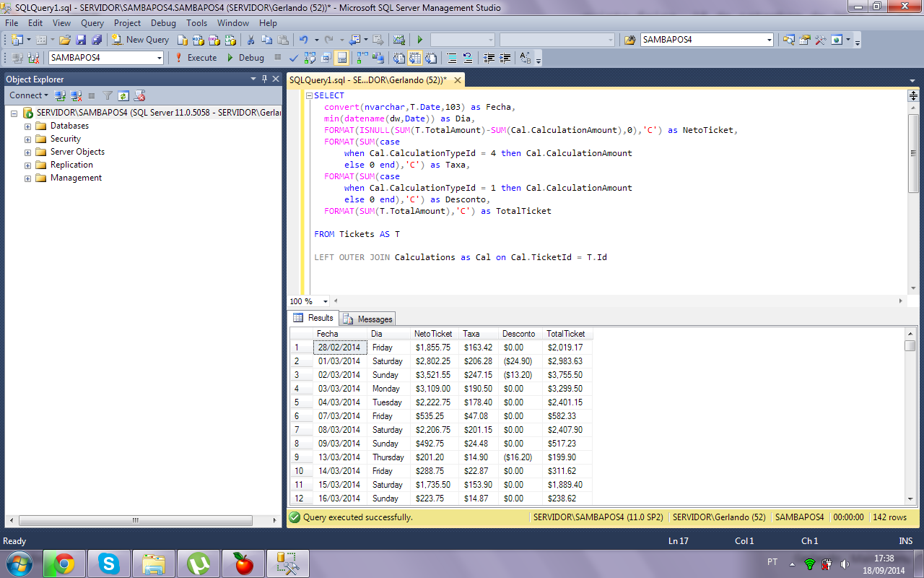Parse the query with the blue checkmark icon
The height and width of the screenshot is (578, 924).
294,58
